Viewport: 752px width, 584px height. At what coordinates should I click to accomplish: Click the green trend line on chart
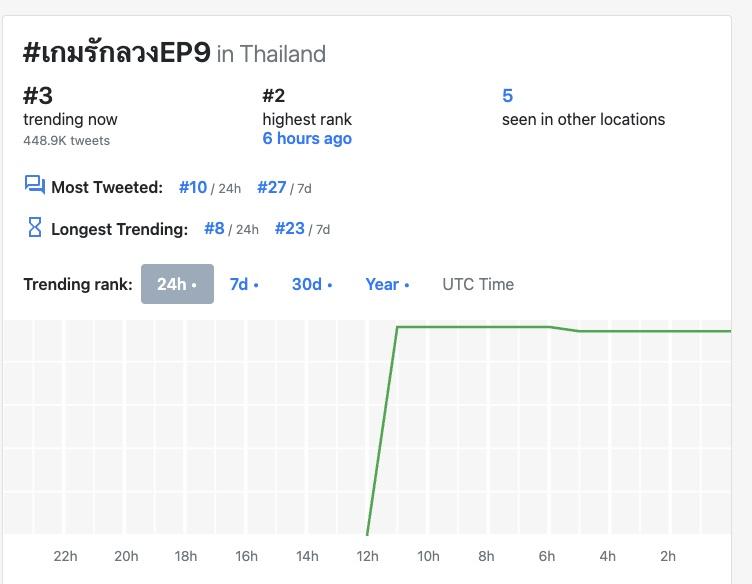(470, 327)
